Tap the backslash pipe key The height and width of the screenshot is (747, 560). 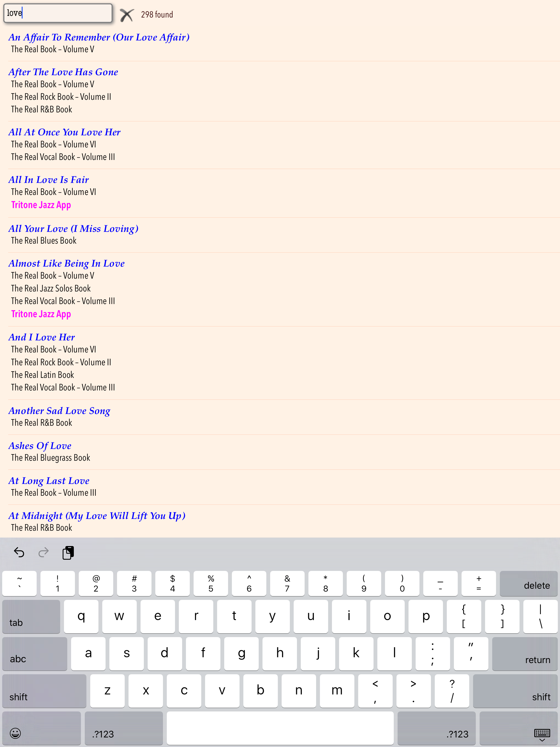(540, 617)
